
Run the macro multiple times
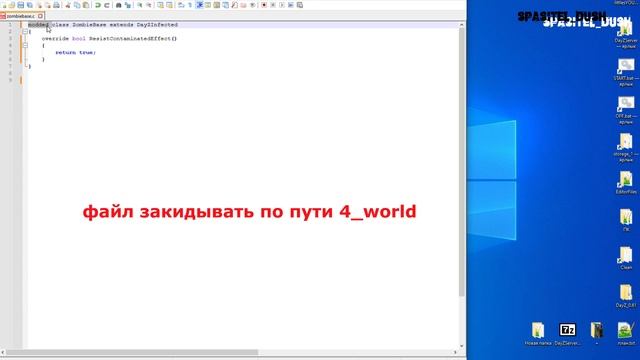click(x=291, y=5)
